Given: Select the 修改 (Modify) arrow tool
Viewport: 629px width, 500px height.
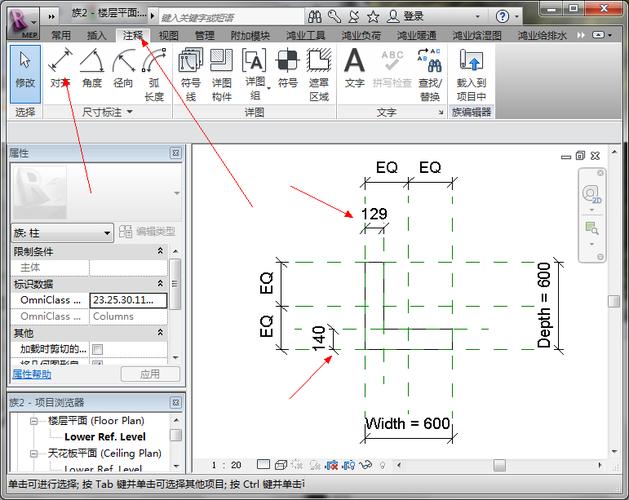Looking at the screenshot, I should click(25, 70).
